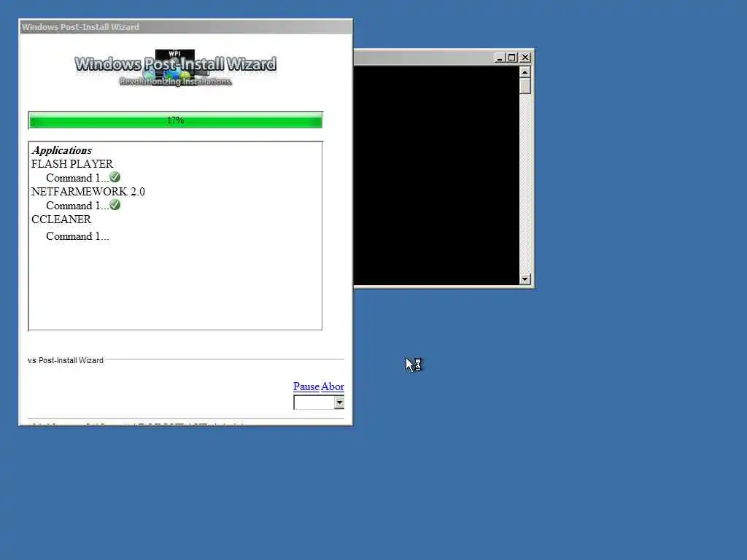Select the CCLEANER entry
The width and height of the screenshot is (747, 560).
61,219
